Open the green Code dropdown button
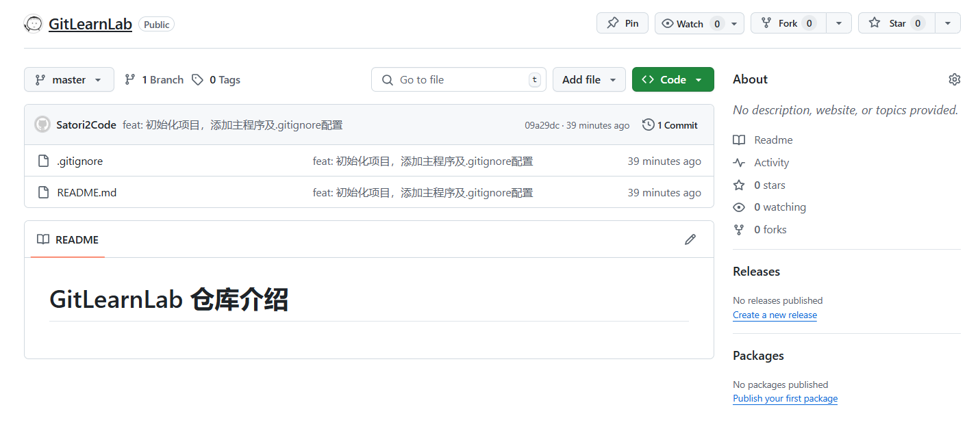Screen dimensions: 980x431 [673, 79]
